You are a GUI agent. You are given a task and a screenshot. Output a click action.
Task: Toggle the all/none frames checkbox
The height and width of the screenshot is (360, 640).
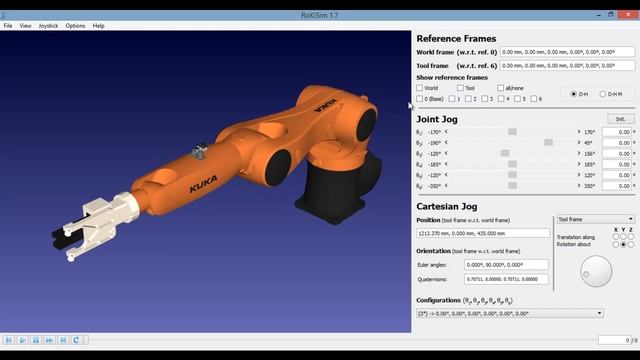[500, 88]
